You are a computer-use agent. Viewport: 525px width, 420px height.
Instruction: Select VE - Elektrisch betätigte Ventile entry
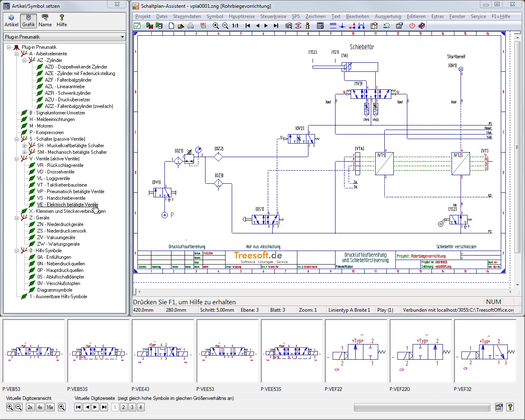pos(67,204)
